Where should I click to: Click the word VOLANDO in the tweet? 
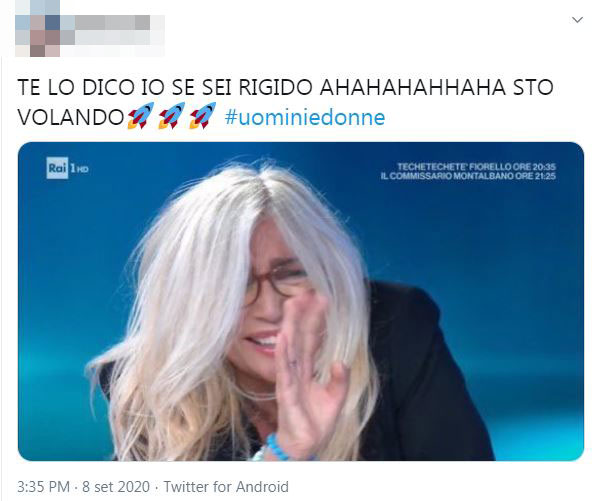coord(71,117)
